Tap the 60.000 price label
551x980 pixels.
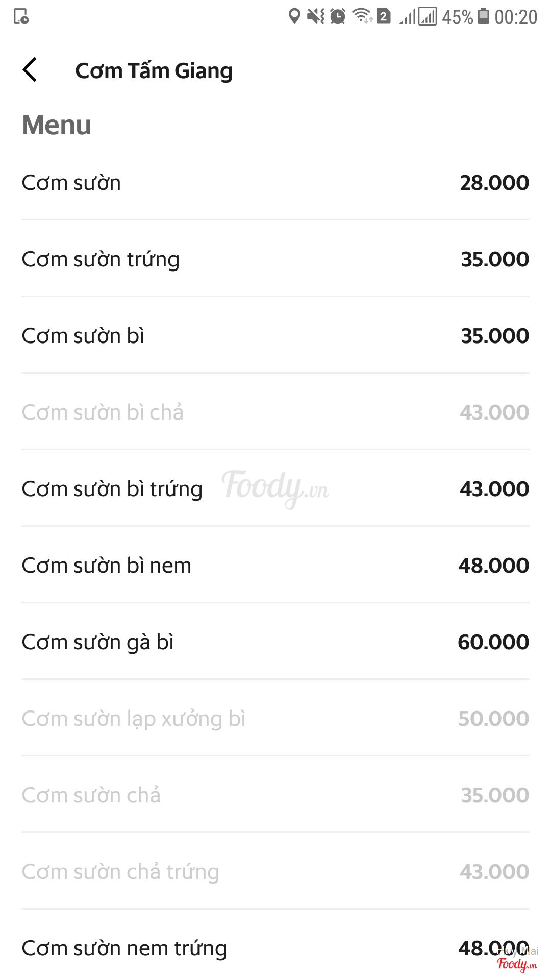493,642
